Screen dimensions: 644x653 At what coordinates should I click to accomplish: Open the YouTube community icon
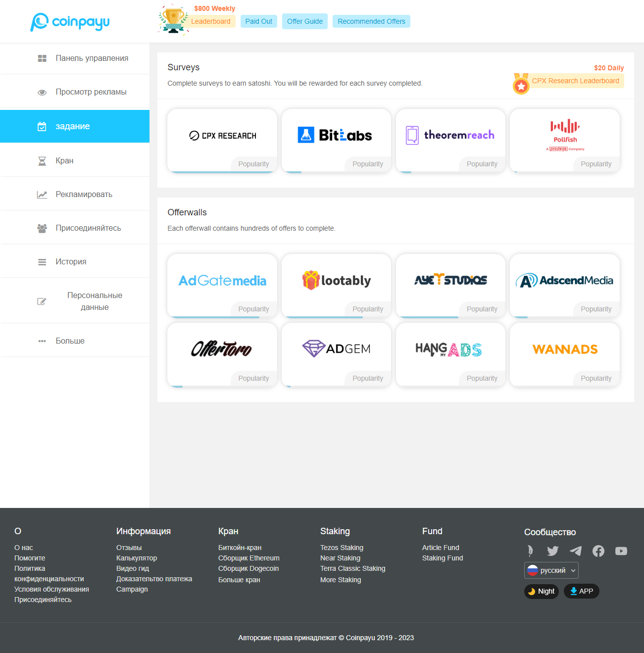point(621,551)
